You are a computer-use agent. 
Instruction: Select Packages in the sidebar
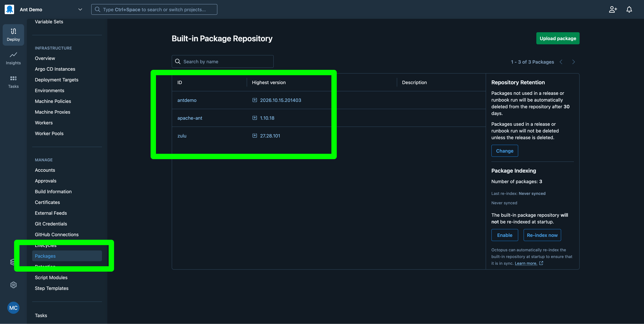tap(67, 256)
